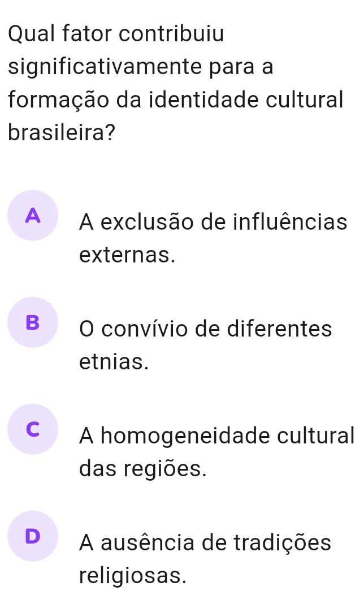Click the word 'brasileira?' in the question

click(x=62, y=133)
